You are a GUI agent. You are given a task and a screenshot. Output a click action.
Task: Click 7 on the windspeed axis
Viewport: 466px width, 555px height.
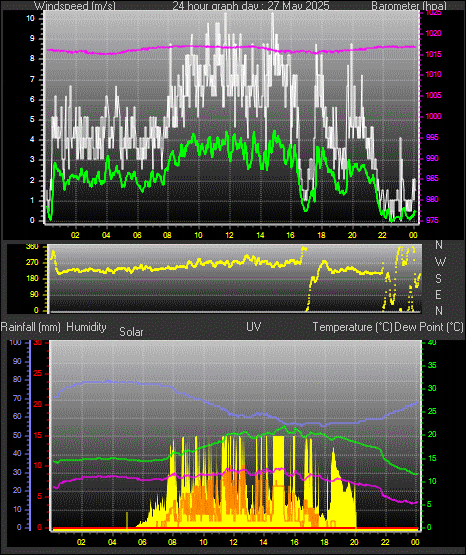[x=32, y=79]
